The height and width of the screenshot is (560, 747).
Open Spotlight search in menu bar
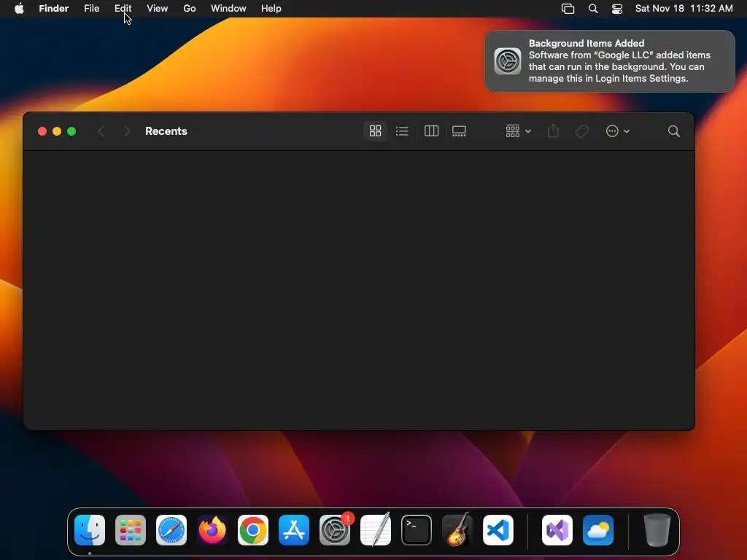pyautogui.click(x=593, y=8)
